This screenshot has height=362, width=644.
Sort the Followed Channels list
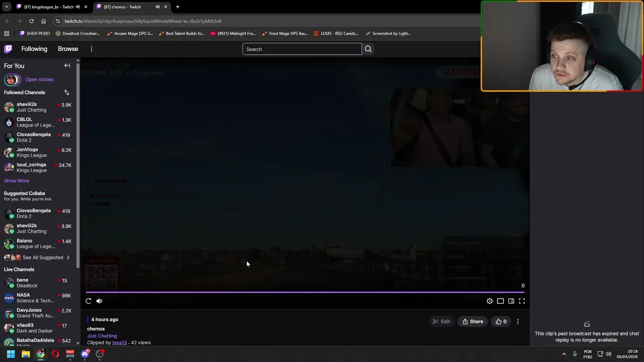(x=66, y=93)
